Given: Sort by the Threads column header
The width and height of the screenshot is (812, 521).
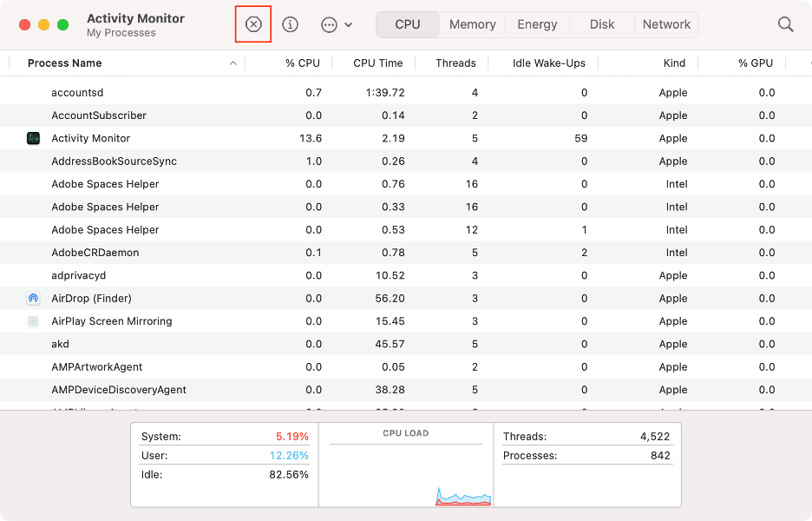Looking at the screenshot, I should (x=455, y=63).
